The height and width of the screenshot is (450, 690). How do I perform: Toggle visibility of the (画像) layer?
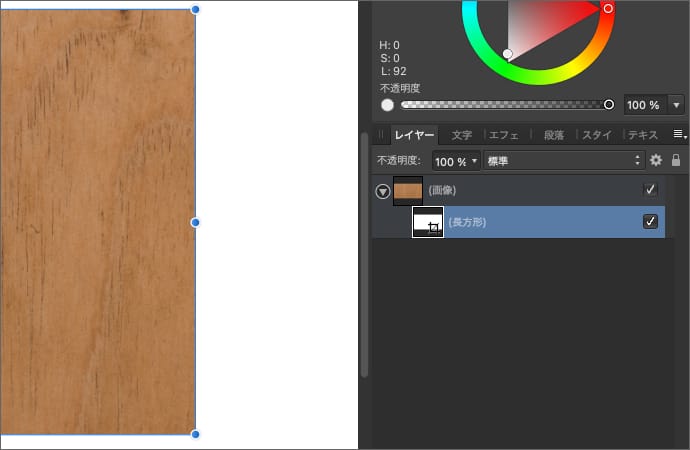point(650,190)
